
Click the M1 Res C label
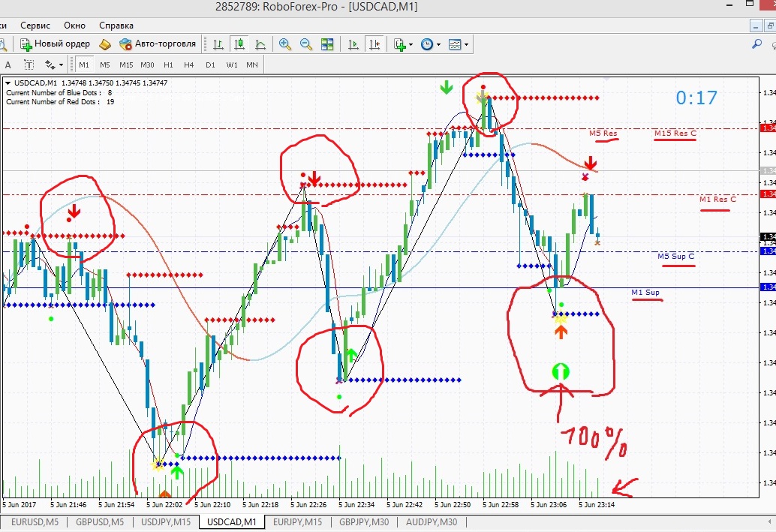717,199
